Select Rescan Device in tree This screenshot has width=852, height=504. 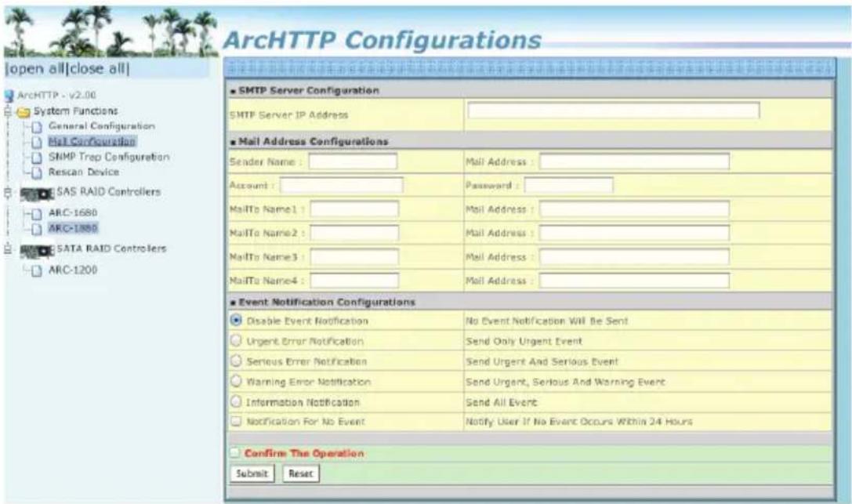[84, 172]
